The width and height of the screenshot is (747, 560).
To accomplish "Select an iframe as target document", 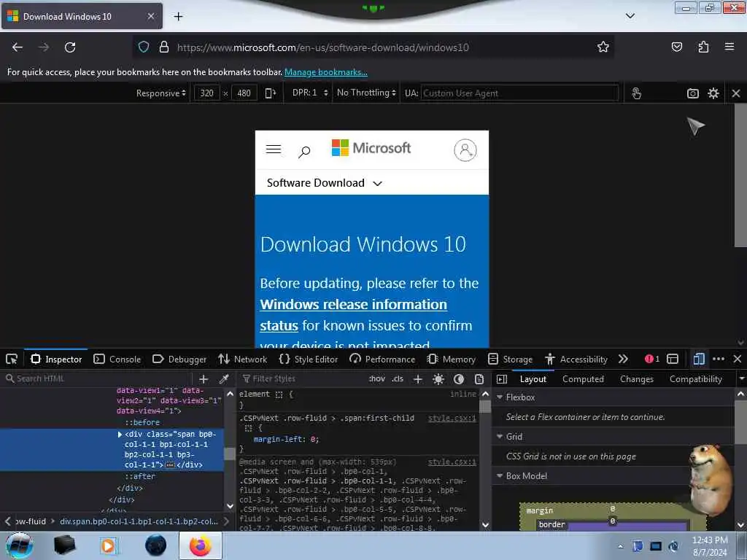I will [x=673, y=359].
